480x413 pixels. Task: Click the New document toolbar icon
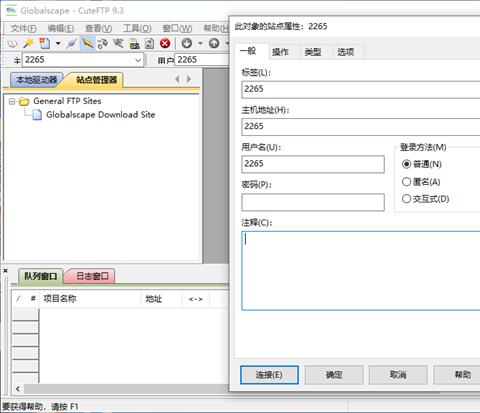click(44, 43)
